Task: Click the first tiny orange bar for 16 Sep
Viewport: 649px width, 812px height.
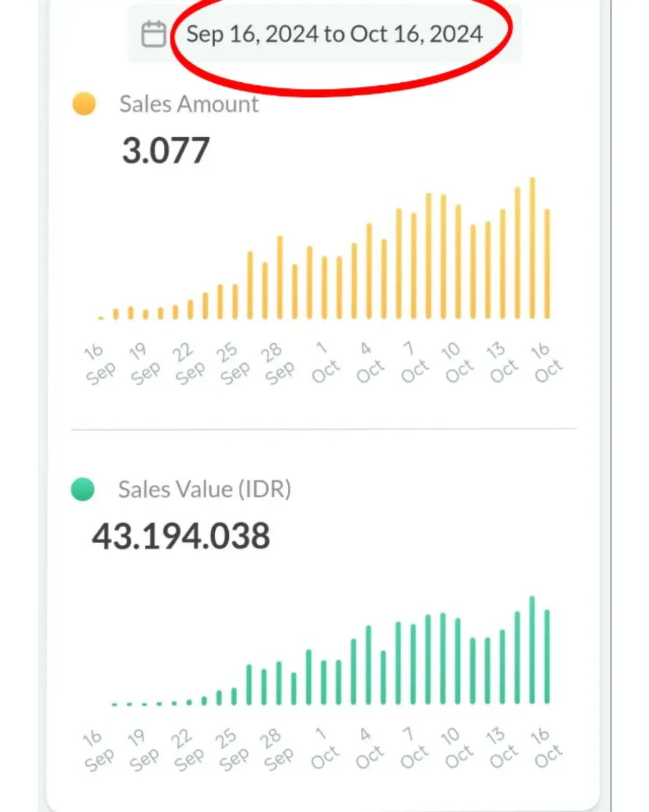Action: click(x=101, y=317)
